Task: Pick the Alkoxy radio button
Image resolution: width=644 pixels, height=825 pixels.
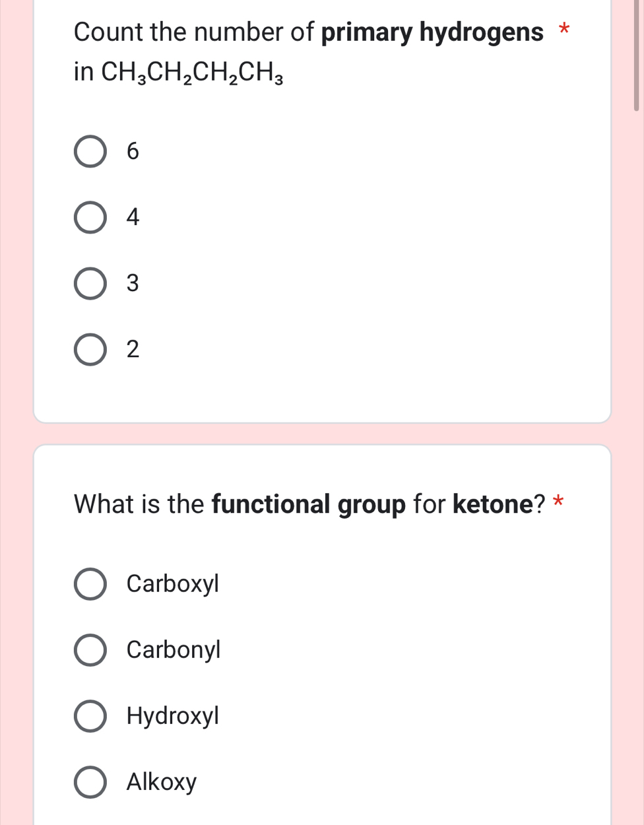Action: 90,782
